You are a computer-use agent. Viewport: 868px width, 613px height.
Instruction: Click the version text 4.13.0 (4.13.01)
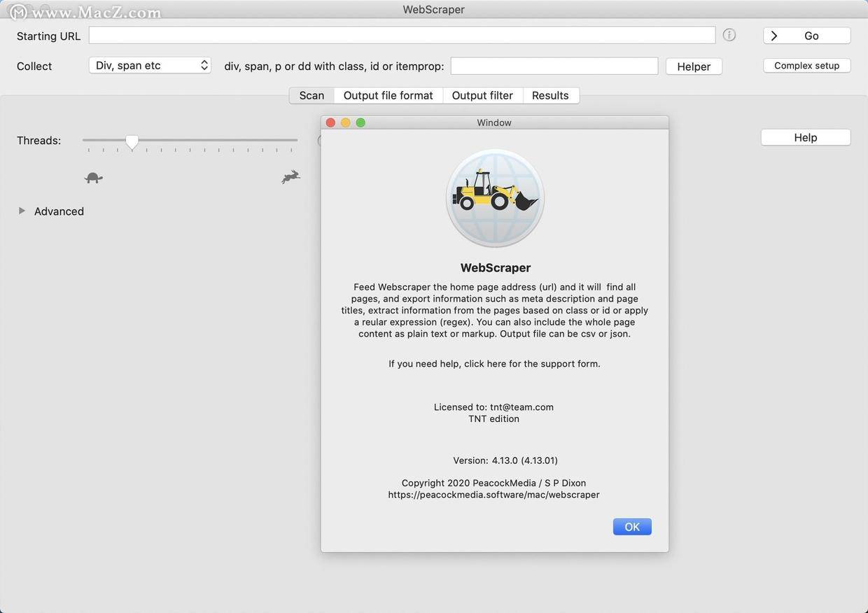pos(525,460)
